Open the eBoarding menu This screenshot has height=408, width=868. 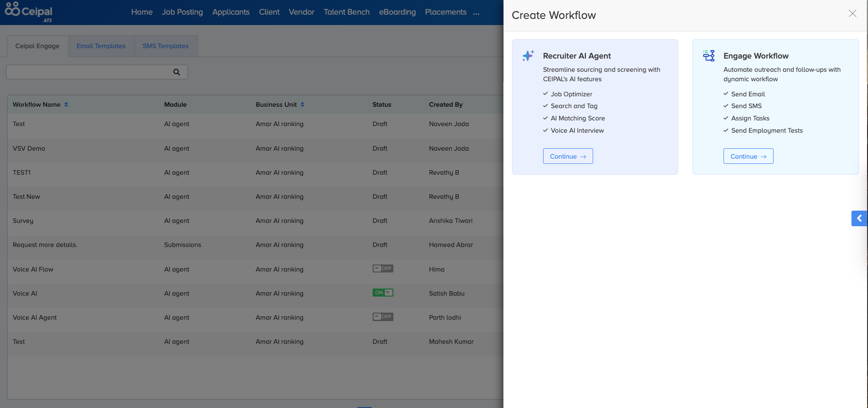(397, 12)
